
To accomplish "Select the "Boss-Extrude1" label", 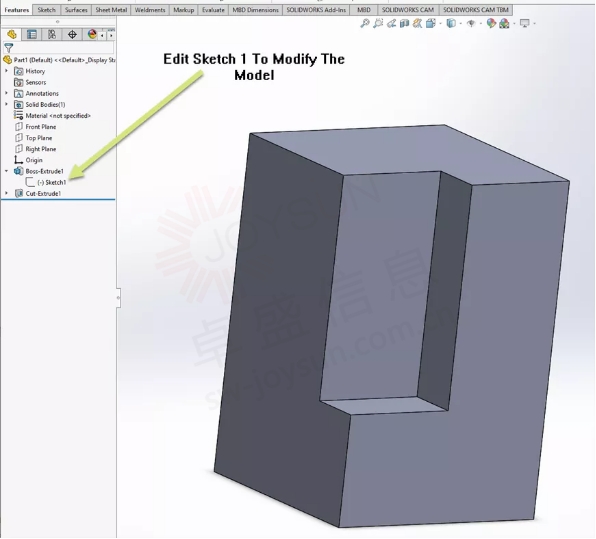I will 44,171.
